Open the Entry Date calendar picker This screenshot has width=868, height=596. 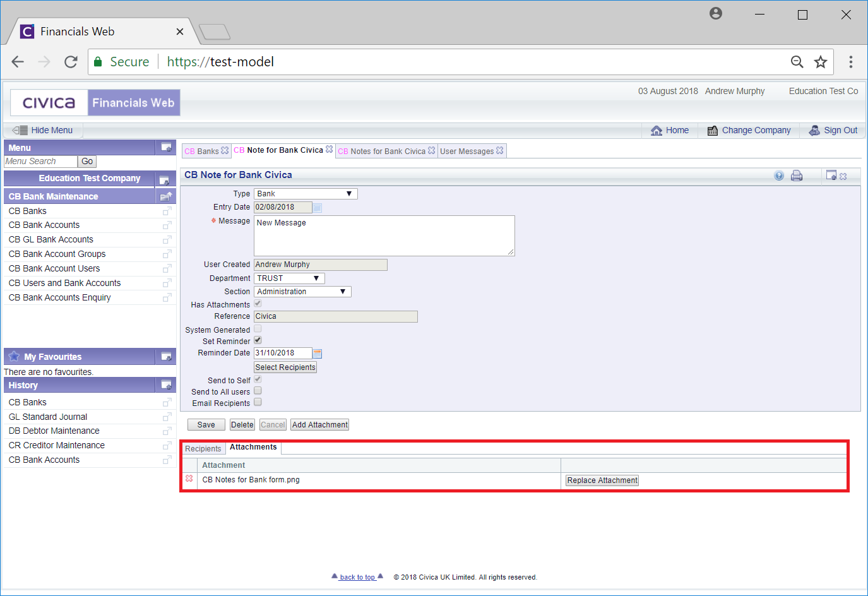click(318, 208)
